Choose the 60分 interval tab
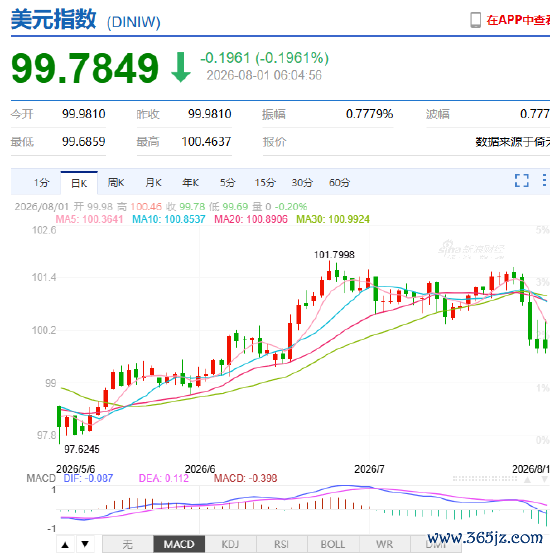 [x=339, y=183]
